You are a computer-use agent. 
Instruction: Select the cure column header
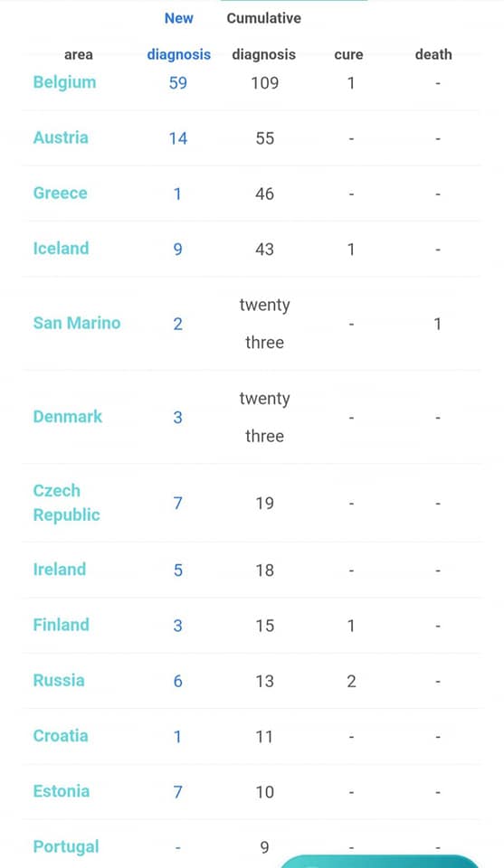349,54
